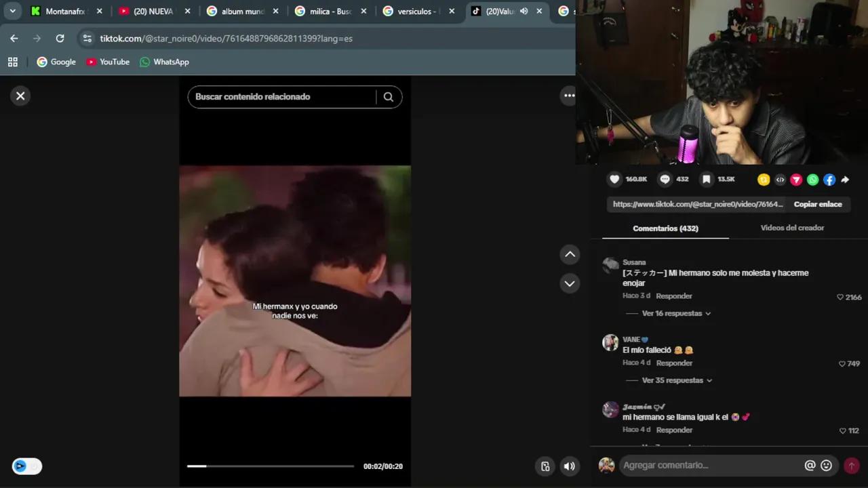Switch to Videos del creador tab
Image resolution: width=868 pixels, height=488 pixels.
coord(792,228)
